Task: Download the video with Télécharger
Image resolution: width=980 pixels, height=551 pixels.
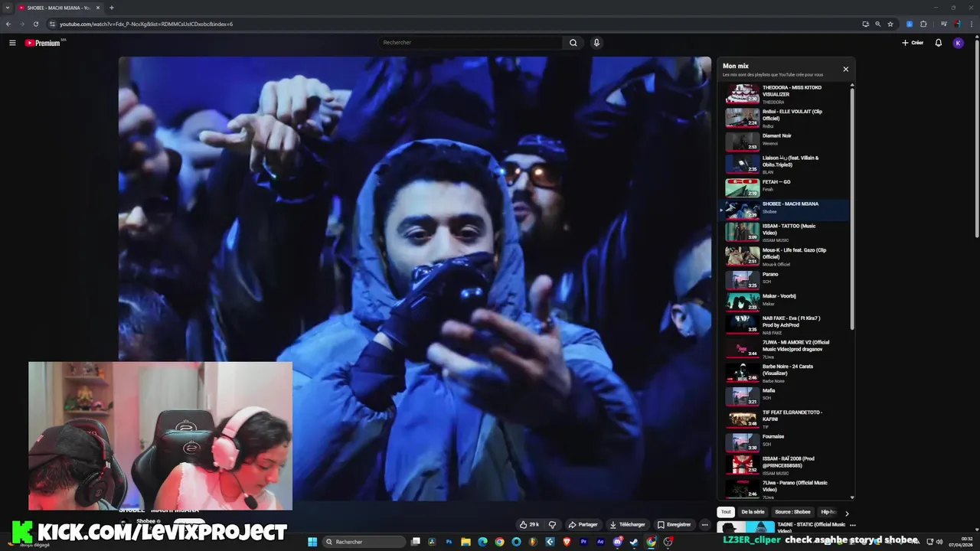Action: pyautogui.click(x=627, y=524)
